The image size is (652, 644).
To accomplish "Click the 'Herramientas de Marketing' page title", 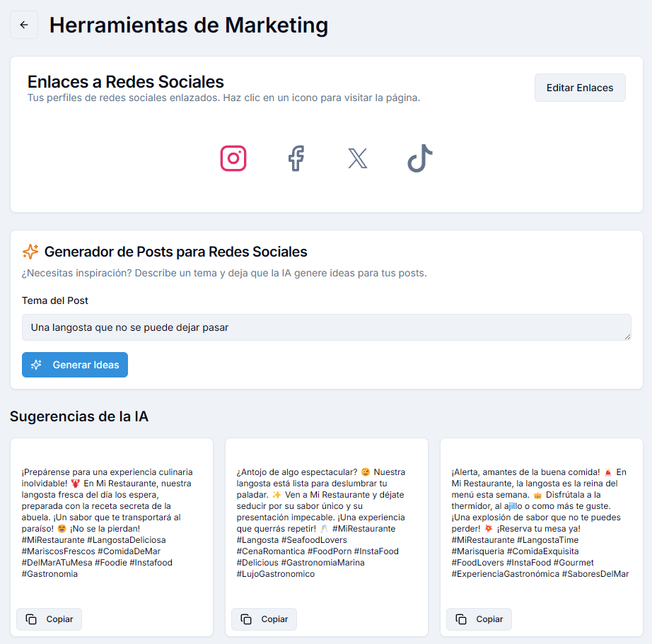I will [189, 25].
